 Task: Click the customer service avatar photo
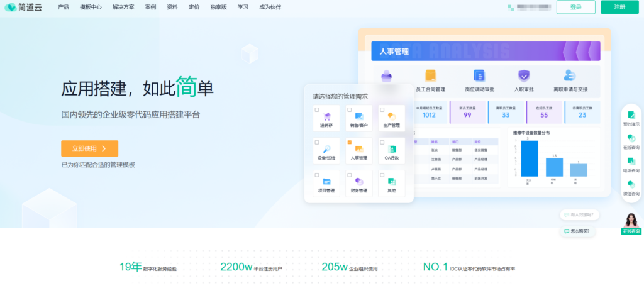(x=631, y=220)
